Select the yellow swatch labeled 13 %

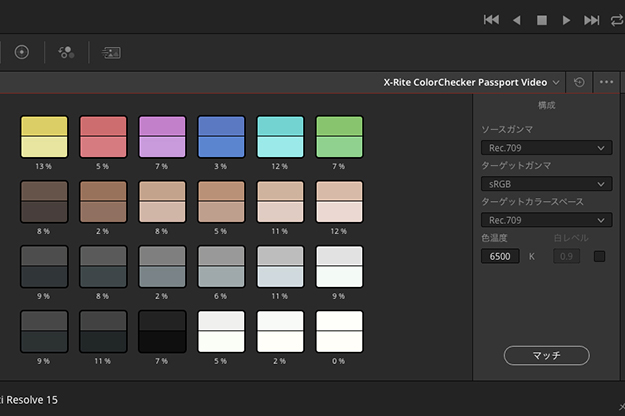point(44,136)
